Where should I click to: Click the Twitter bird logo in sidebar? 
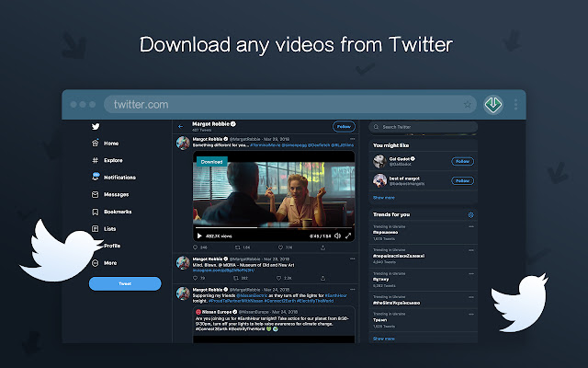(96, 126)
